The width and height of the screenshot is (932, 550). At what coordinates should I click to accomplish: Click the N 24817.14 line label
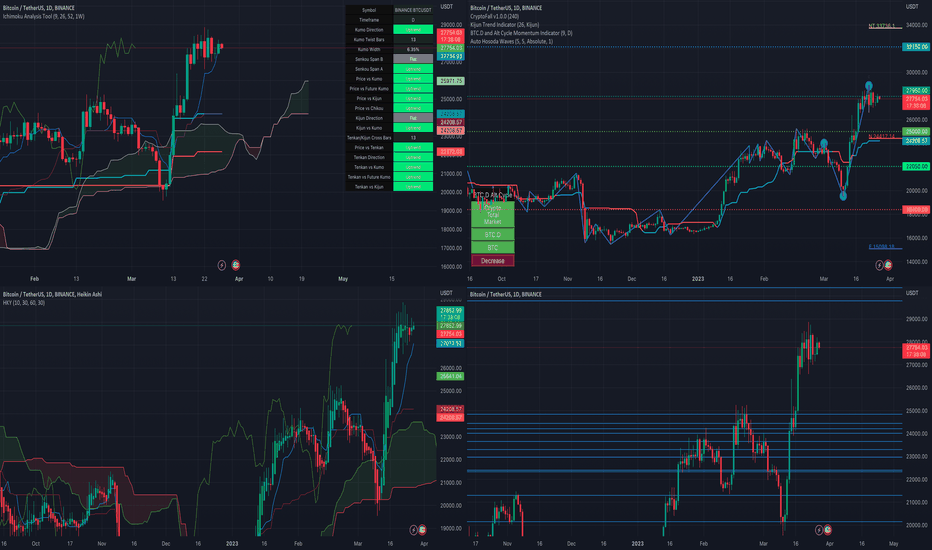pyautogui.click(x=881, y=137)
